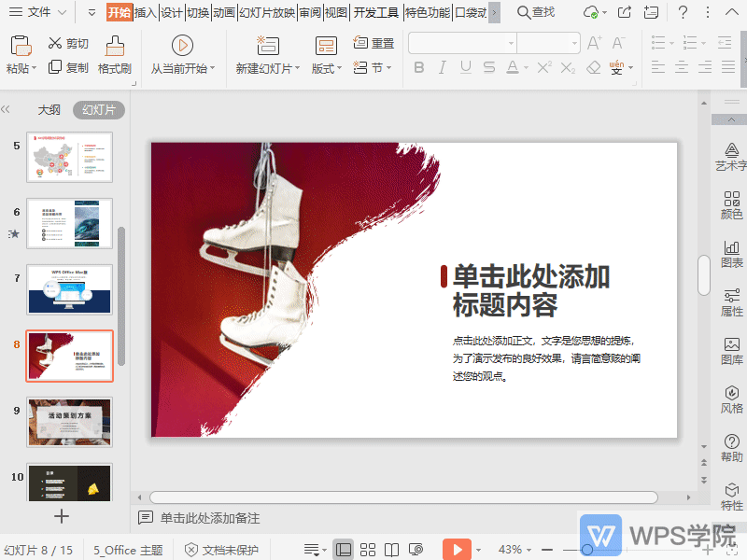Expand the font color dropdown arrow

point(526,68)
